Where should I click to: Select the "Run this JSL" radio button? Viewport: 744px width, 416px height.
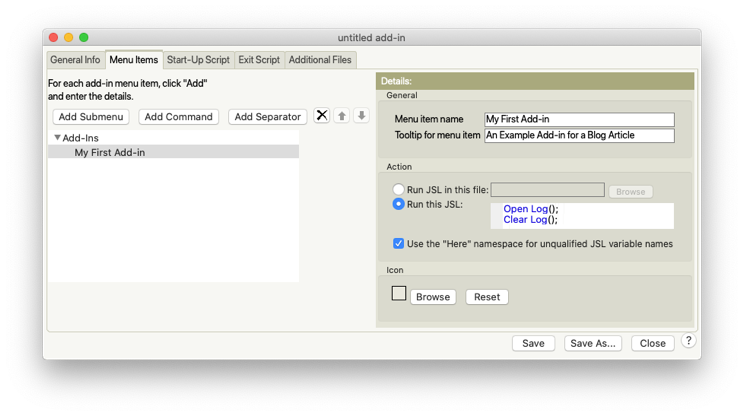coord(399,204)
